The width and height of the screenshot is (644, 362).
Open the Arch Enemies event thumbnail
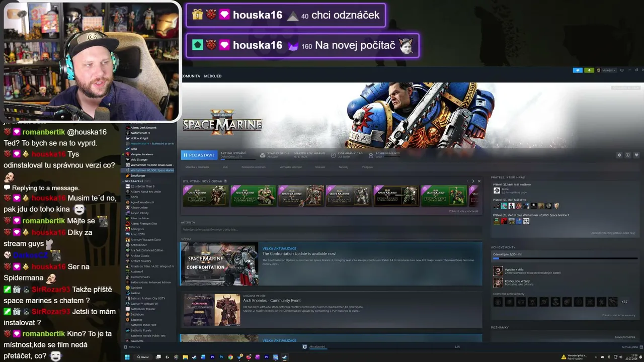pyautogui.click(x=212, y=310)
